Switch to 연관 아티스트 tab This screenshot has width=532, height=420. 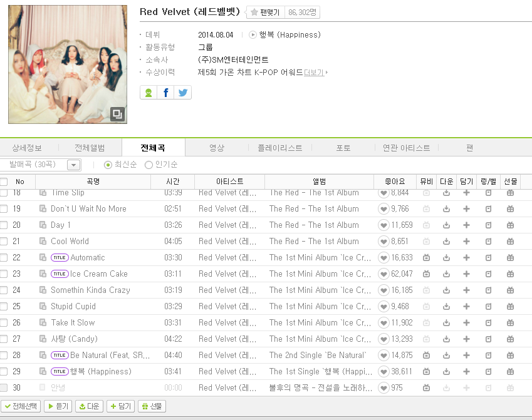tap(406, 148)
